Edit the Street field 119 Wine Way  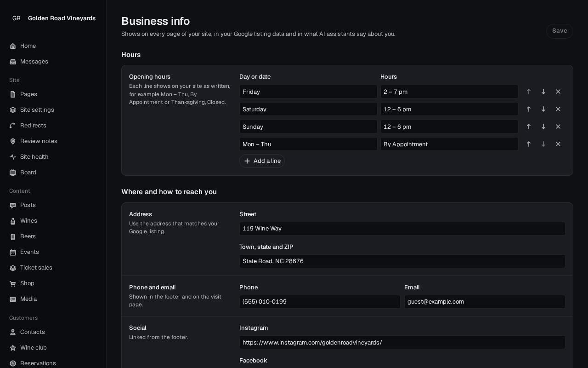[x=402, y=229]
